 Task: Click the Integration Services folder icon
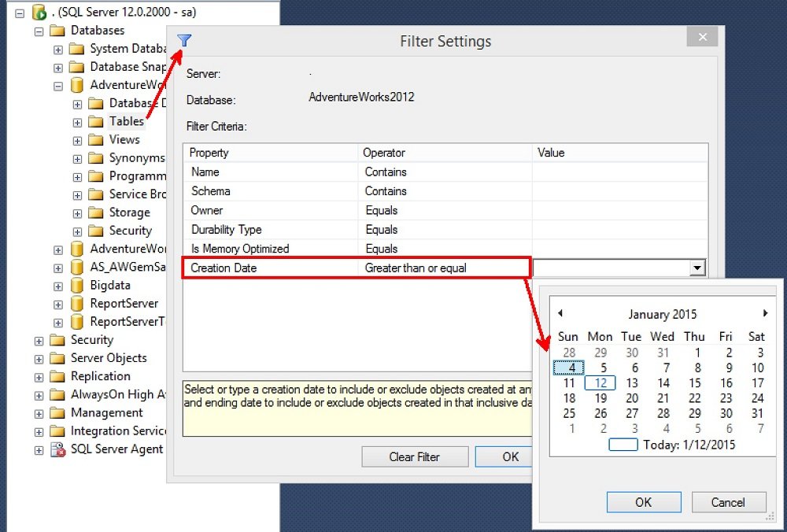[57, 431]
